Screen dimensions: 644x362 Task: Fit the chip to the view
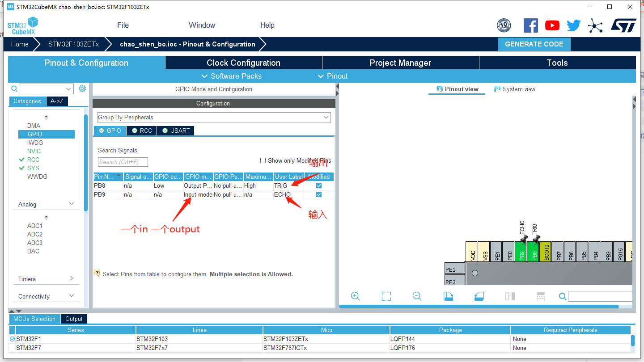[386, 296]
